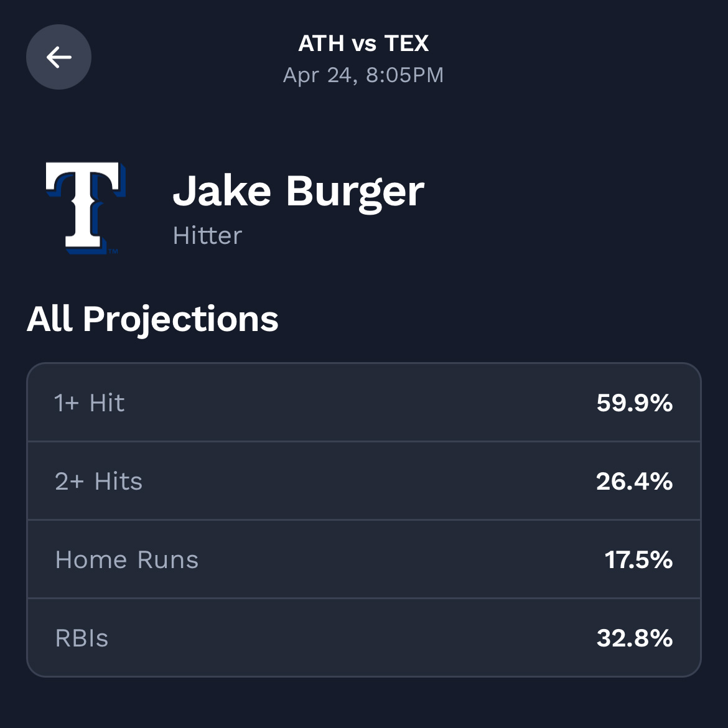Viewport: 728px width, 728px height.
Task: Click the All Projections heading
Action: tap(152, 319)
